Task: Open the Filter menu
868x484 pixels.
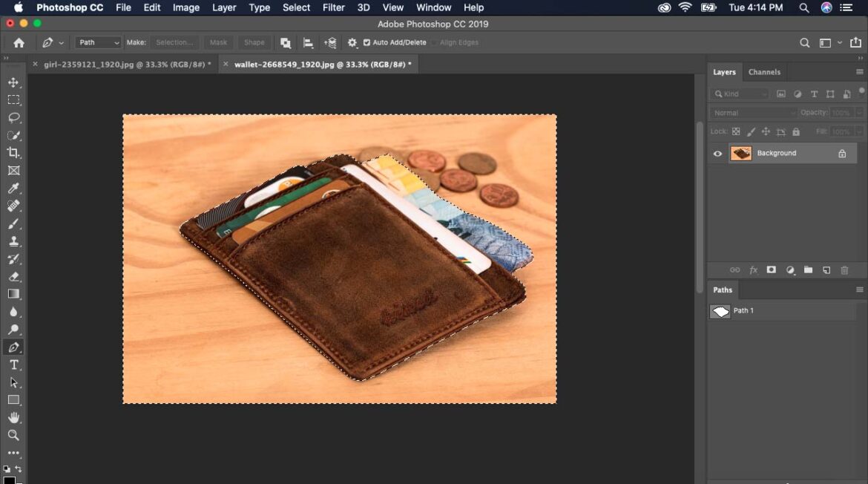Action: tap(333, 7)
